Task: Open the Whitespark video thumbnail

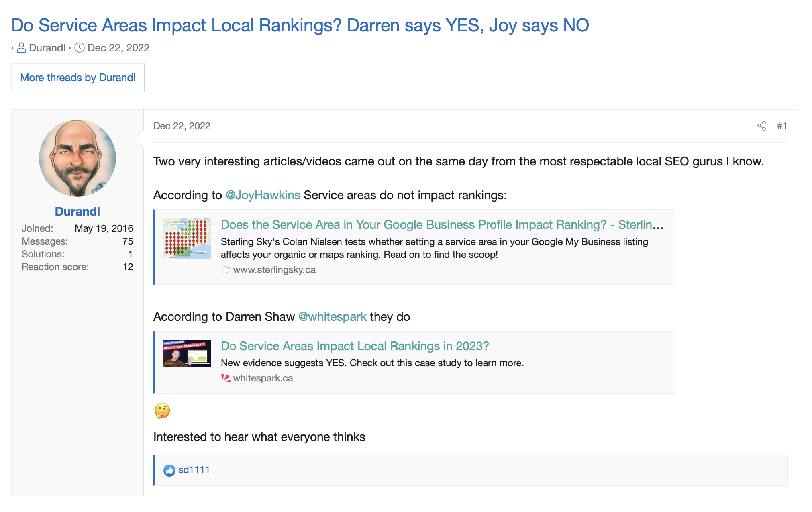Action: (187, 353)
